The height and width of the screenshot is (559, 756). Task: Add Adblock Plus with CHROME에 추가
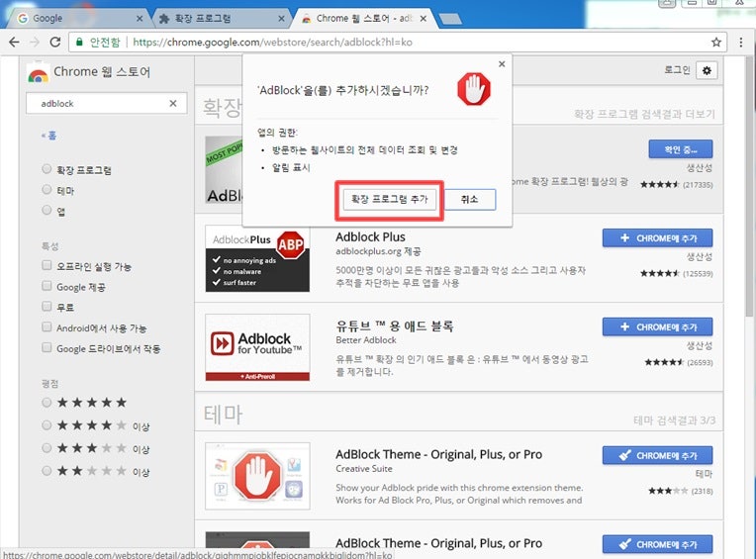click(657, 238)
